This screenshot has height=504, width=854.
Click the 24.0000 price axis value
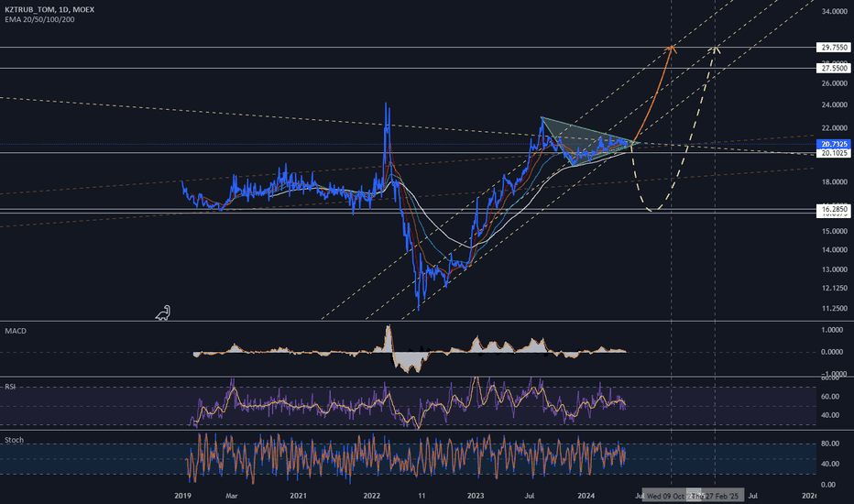(835, 104)
